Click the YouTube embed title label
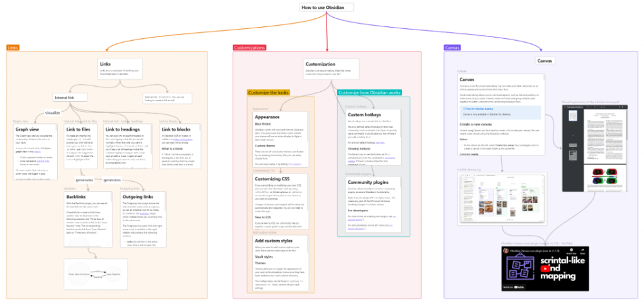The image size is (644, 303). pyautogui.click(x=536, y=243)
